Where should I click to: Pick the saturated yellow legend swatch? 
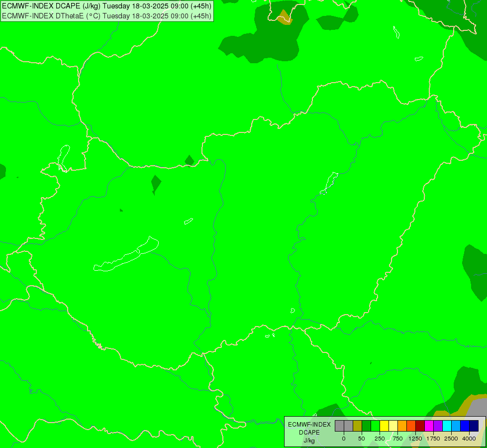384,426
